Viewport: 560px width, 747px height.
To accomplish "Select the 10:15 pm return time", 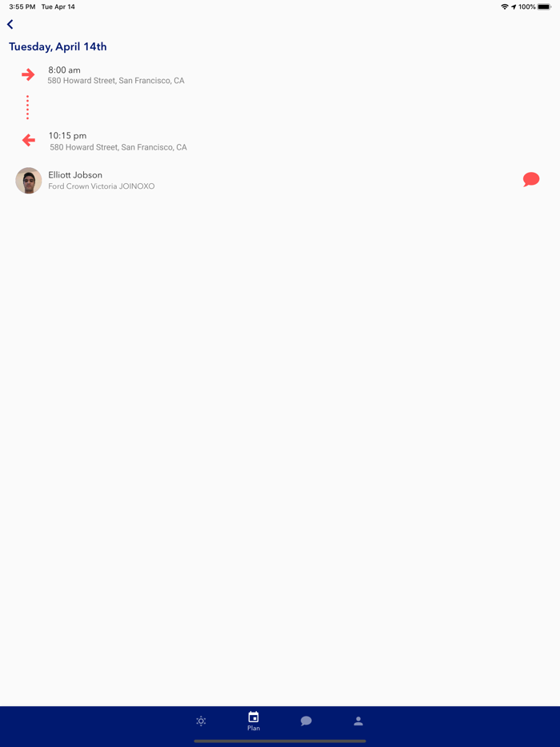I will click(68, 136).
